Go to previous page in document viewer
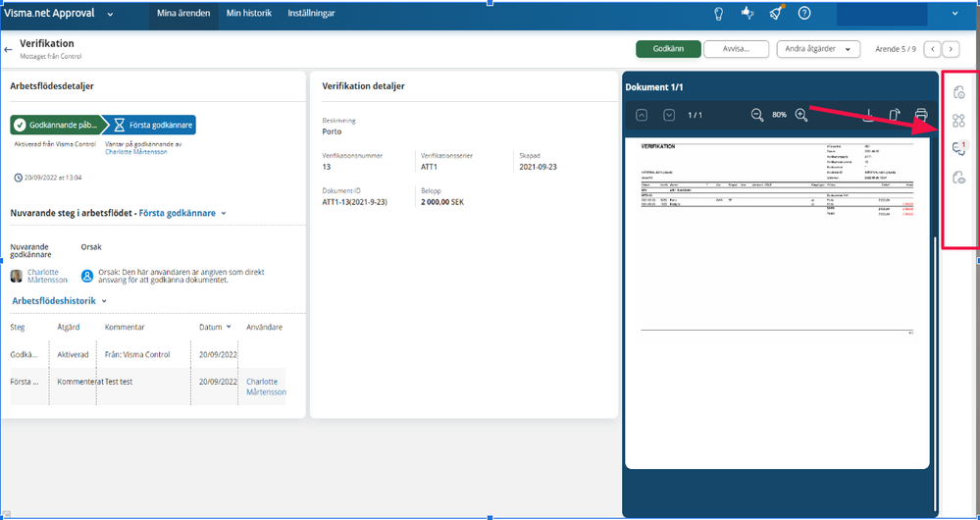This screenshot has height=520, width=980. [x=642, y=115]
